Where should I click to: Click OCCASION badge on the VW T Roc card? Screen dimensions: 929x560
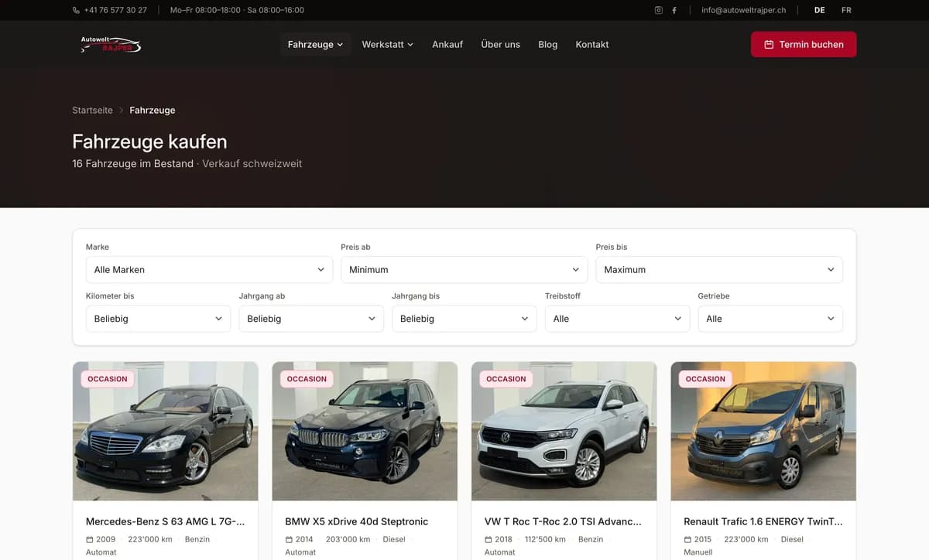point(506,379)
